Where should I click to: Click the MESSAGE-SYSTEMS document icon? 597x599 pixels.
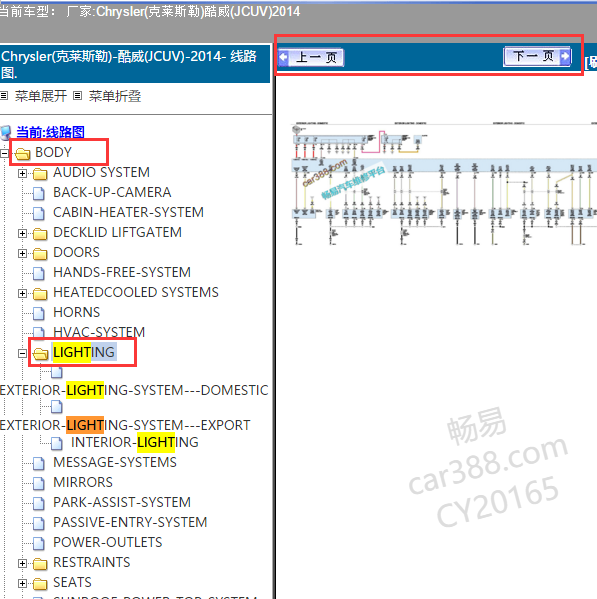(x=39, y=463)
